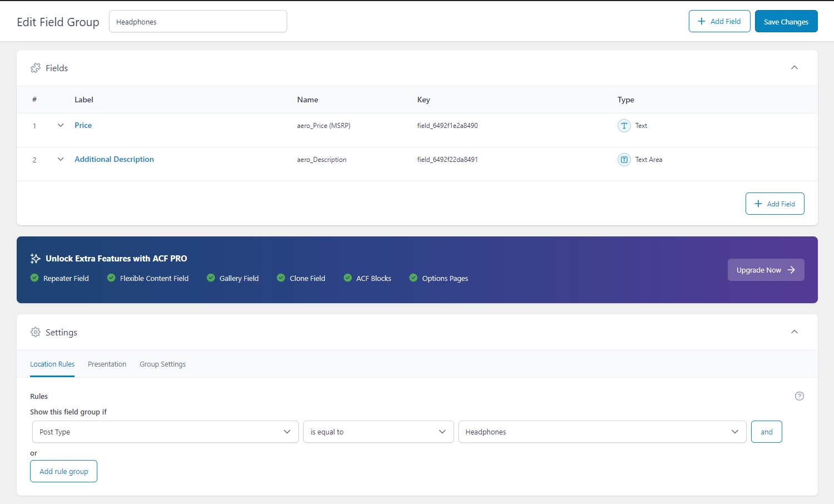Expand the Price field row chevron

tap(61, 125)
